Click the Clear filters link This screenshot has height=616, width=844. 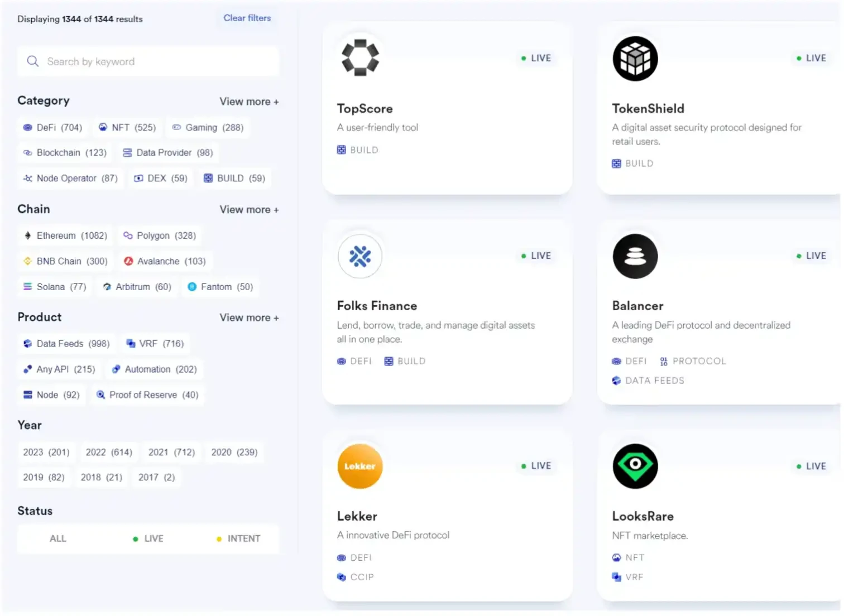247,18
